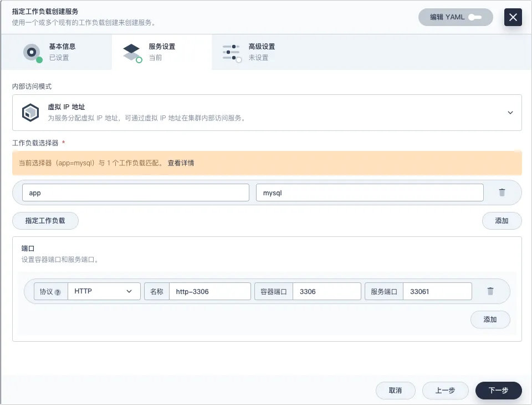Viewport: 532px width, 405px height.
Task: Go back with 上一步 button
Action: point(445,391)
